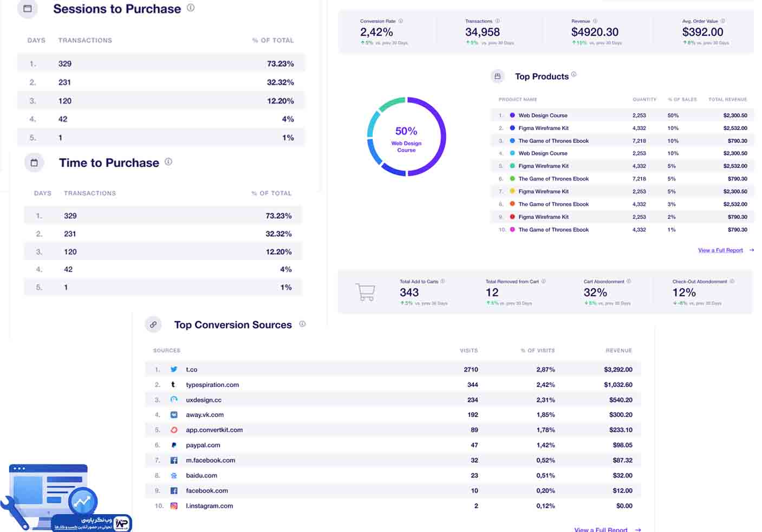Click the Top Products box icon
This screenshot has width=762, height=532.
[498, 76]
